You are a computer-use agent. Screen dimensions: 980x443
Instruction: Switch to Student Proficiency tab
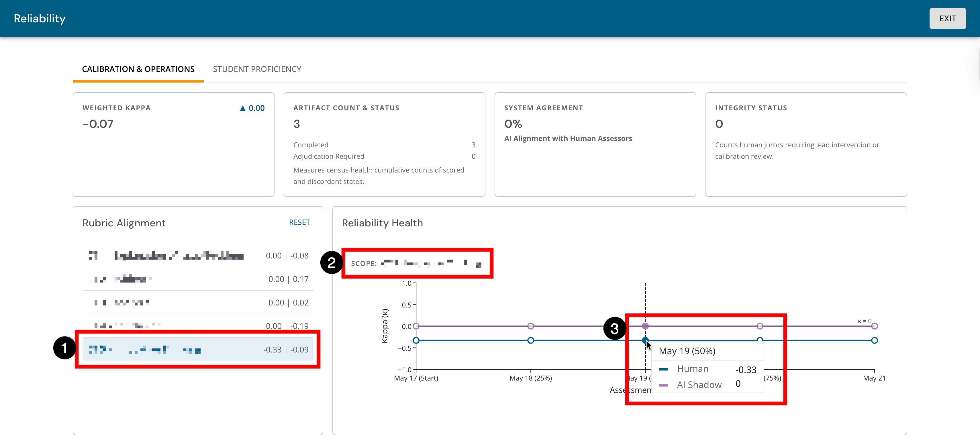[x=257, y=69]
